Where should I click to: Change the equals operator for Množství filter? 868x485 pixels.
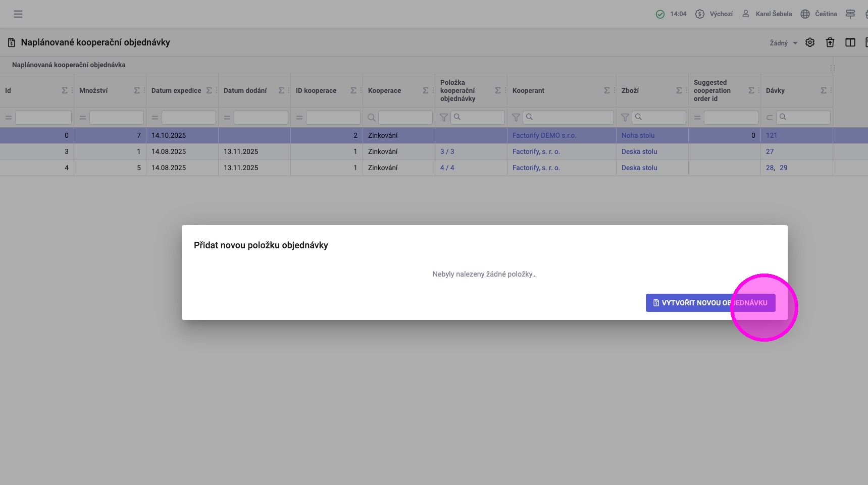[83, 118]
